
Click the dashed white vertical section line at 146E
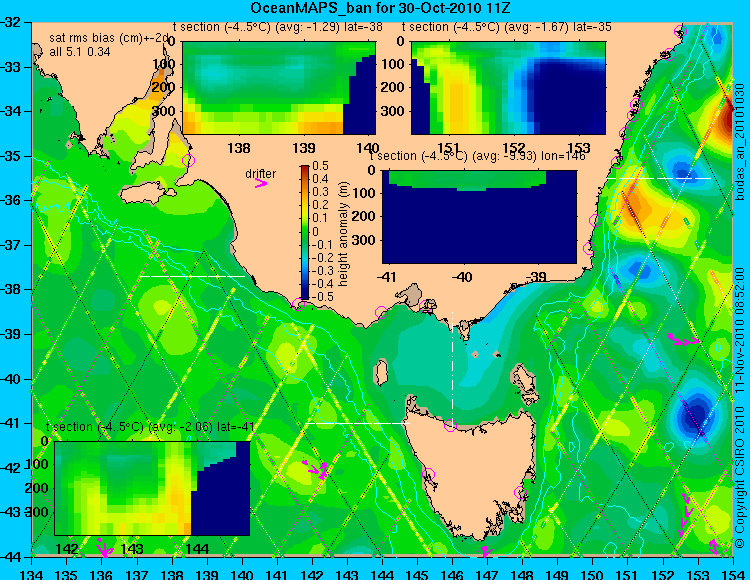coord(452,368)
